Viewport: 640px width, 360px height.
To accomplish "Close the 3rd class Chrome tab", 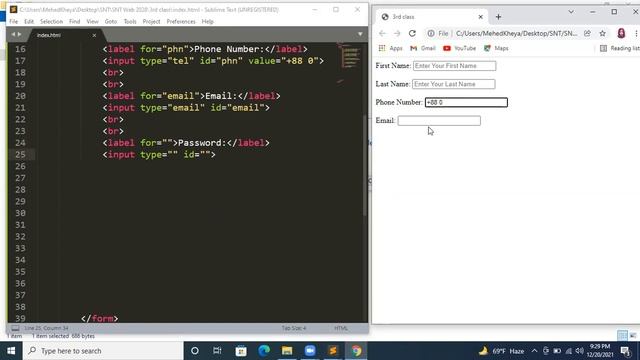I will (x=480, y=17).
